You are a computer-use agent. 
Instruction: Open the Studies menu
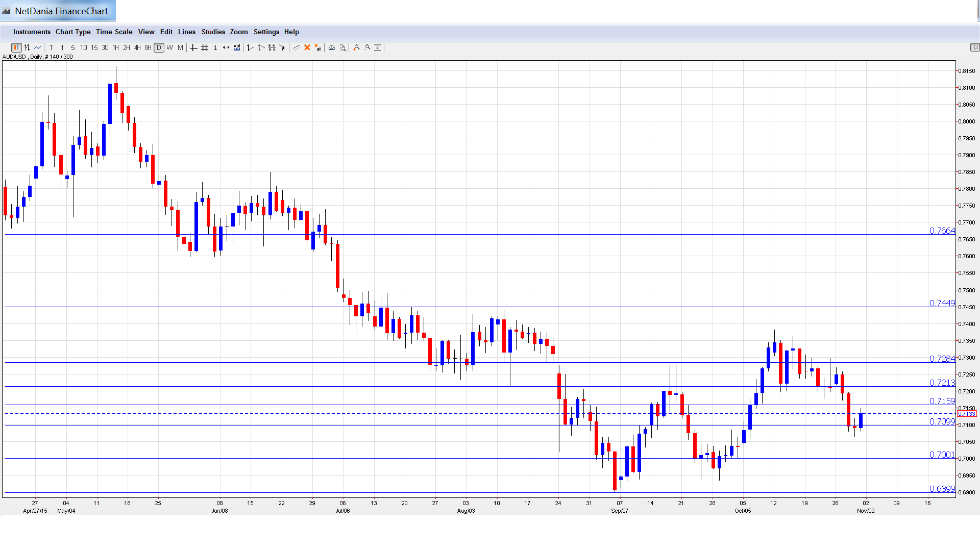tap(213, 32)
